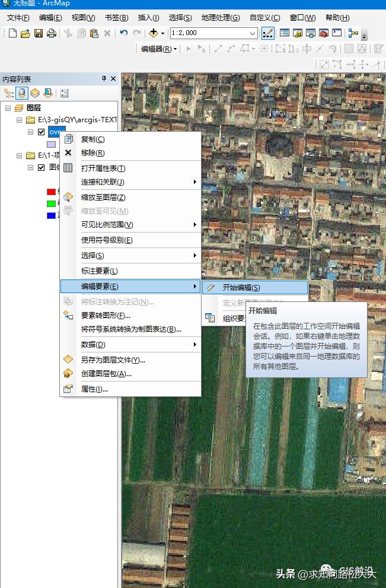Viewport: 386px width, 588px height.
Task: Click the blue legend color swatch
Action: coord(52,215)
